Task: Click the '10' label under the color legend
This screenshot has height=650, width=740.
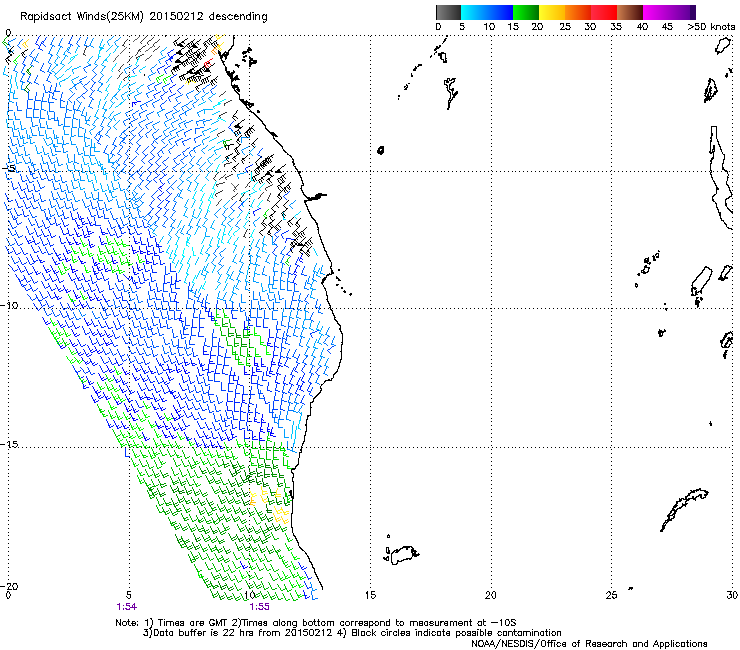Action: [489, 27]
